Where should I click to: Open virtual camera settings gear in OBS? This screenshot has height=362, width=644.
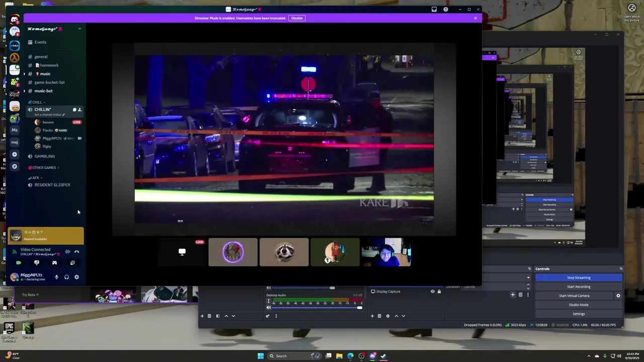coord(618,296)
